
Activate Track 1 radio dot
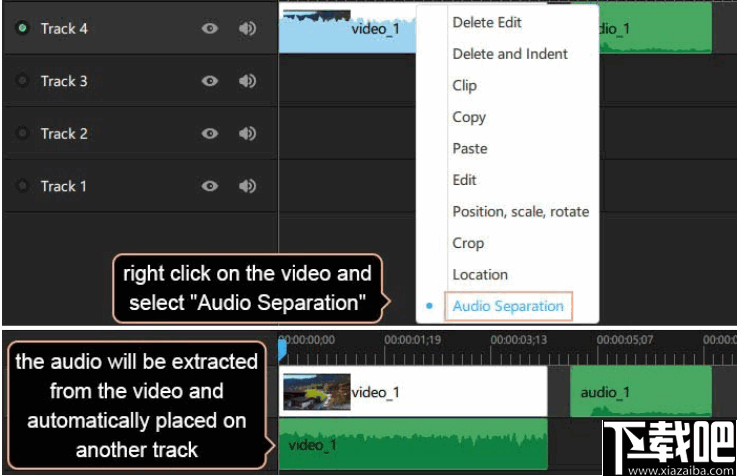click(x=22, y=186)
